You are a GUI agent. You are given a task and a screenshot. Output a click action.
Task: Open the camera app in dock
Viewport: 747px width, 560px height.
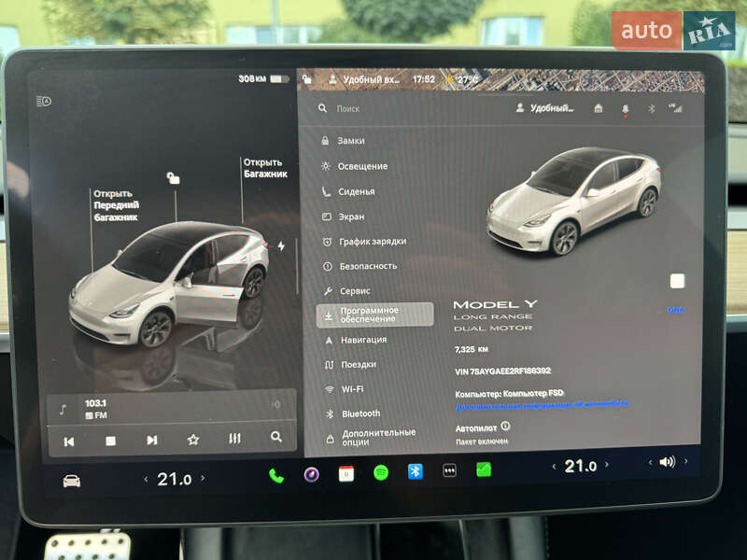pyautogui.click(x=312, y=474)
